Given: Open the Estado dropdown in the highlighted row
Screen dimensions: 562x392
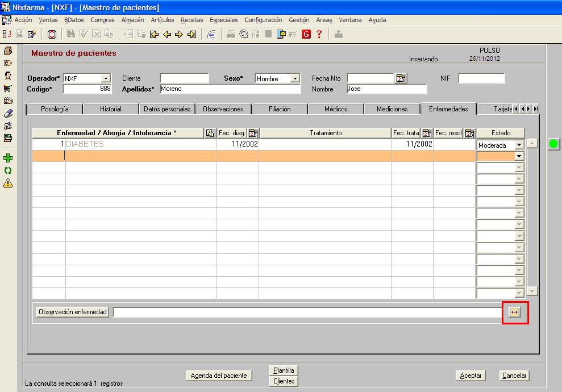Looking at the screenshot, I should (x=519, y=156).
